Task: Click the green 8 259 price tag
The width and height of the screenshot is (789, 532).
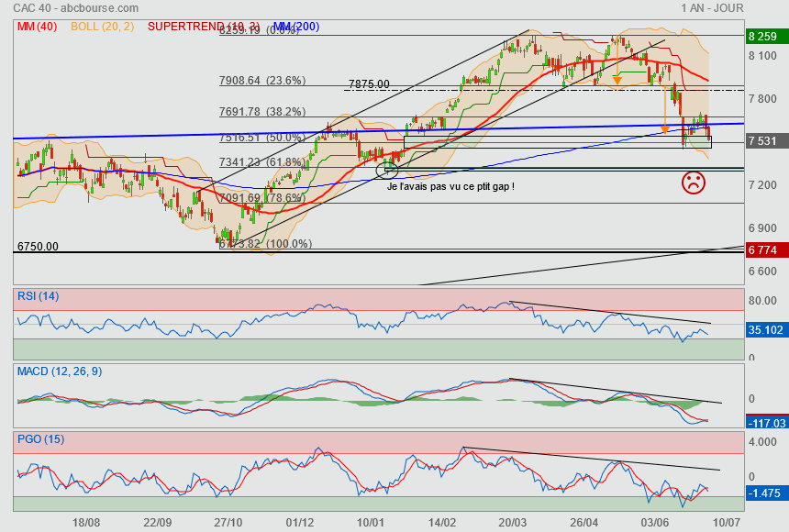Action: [766, 37]
